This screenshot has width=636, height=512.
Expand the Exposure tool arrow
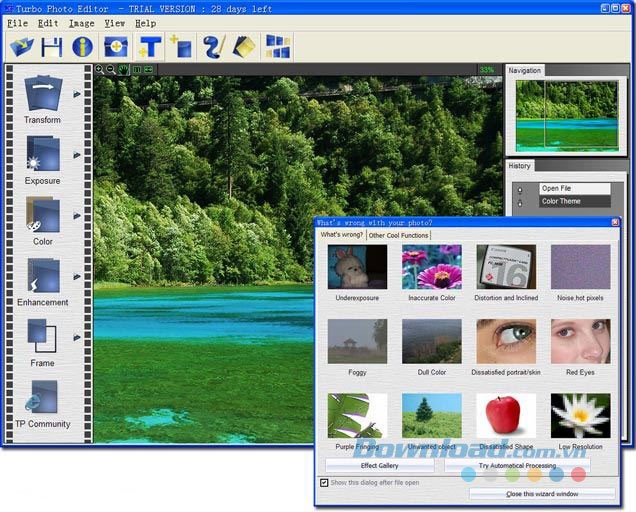(x=77, y=155)
